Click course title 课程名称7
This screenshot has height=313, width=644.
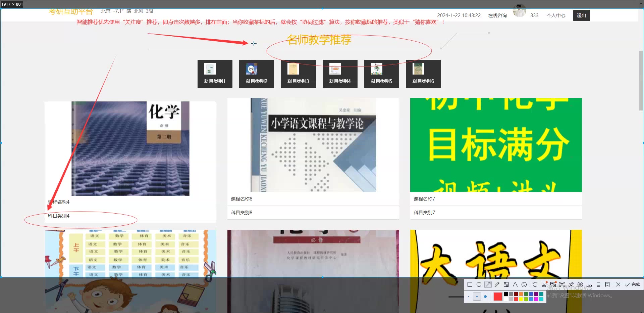[x=424, y=199]
